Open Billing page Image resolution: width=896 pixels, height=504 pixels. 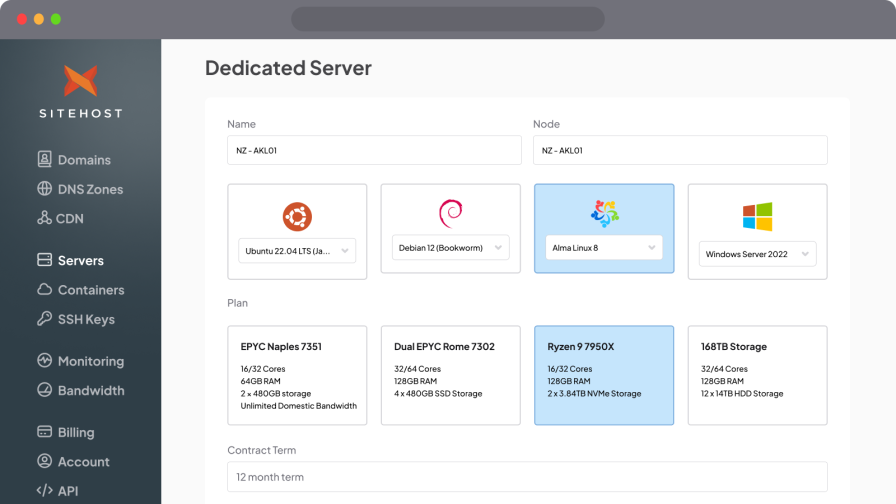tap(76, 433)
